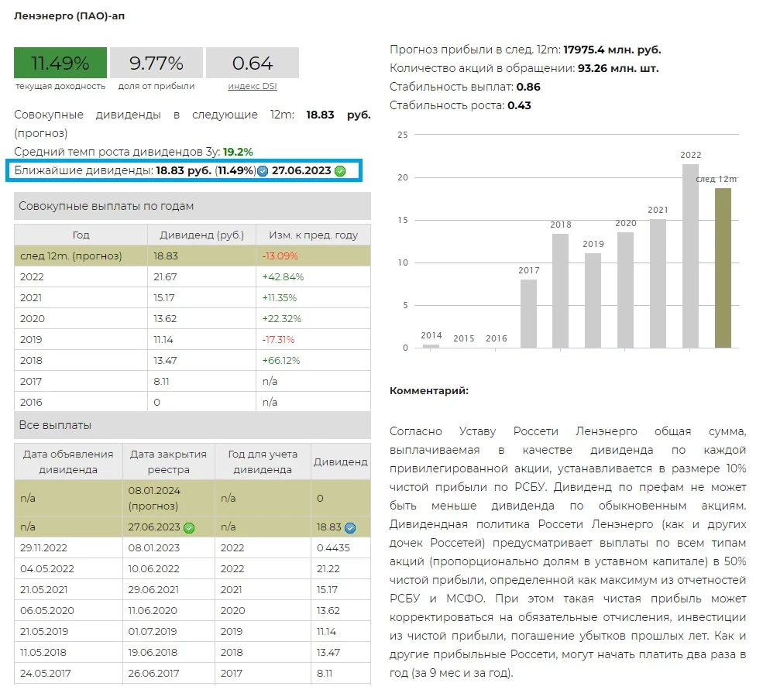Select the 9.77% доля от прибыли box

156,63
